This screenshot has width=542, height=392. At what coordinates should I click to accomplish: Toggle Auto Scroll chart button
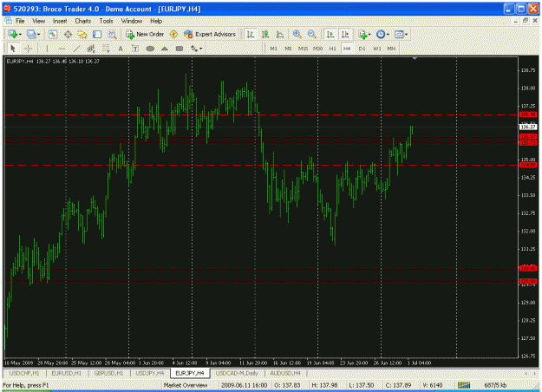(x=330, y=34)
